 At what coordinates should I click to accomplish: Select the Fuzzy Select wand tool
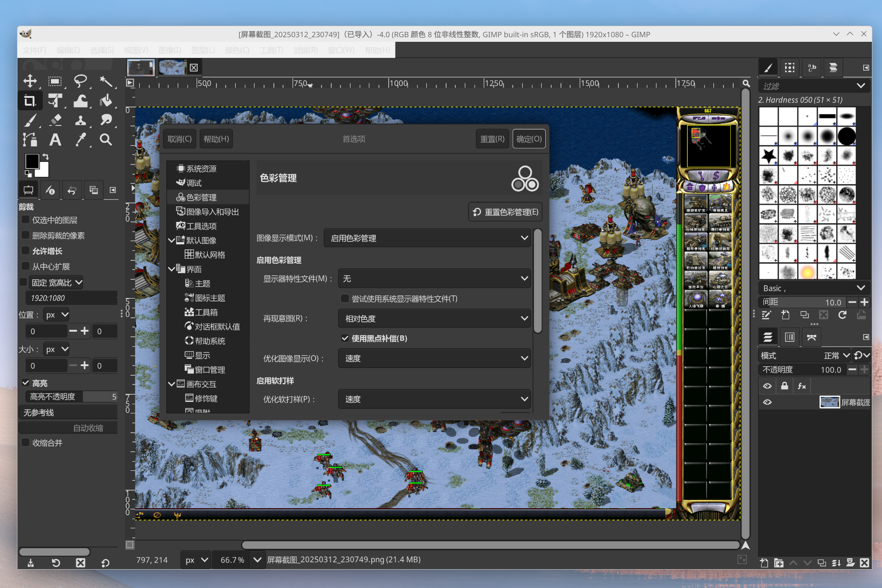pos(106,81)
